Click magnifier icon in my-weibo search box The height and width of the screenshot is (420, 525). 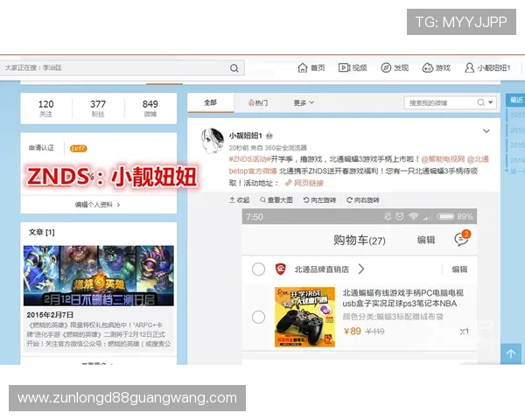(480, 102)
